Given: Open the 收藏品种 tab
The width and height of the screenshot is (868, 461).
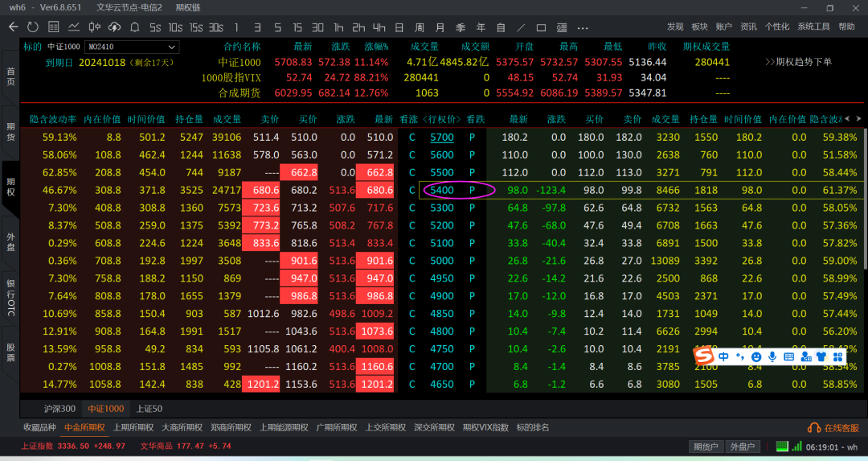Looking at the screenshot, I should pos(40,428).
